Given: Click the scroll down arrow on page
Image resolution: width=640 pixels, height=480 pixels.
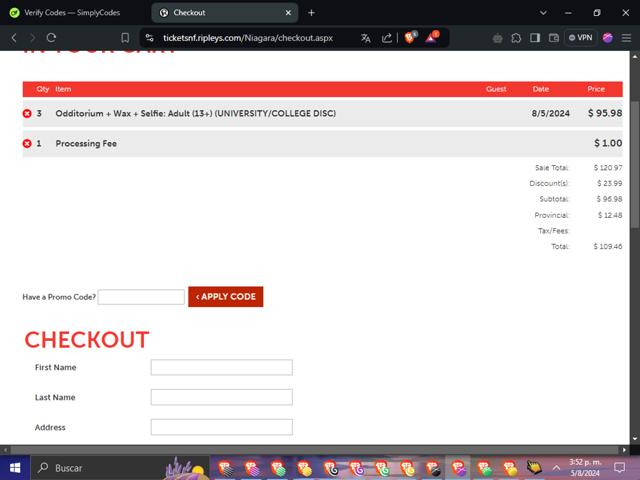Looking at the screenshot, I should click(635, 439).
